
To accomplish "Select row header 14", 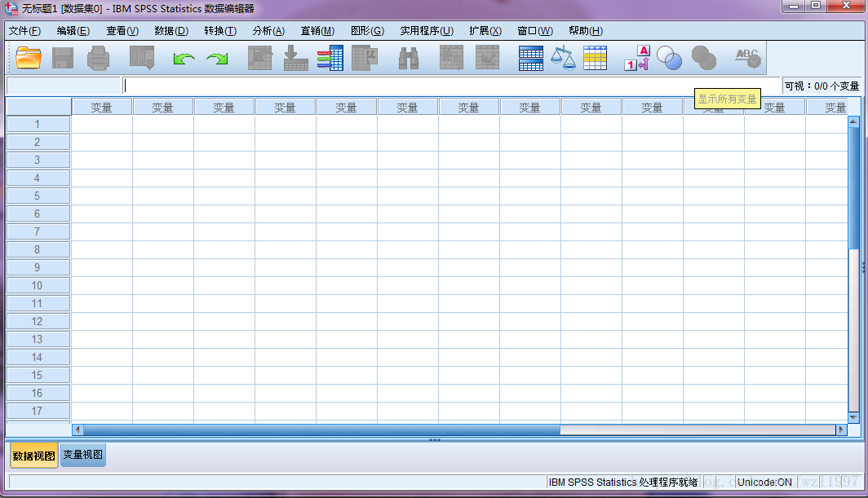I will click(x=38, y=358).
